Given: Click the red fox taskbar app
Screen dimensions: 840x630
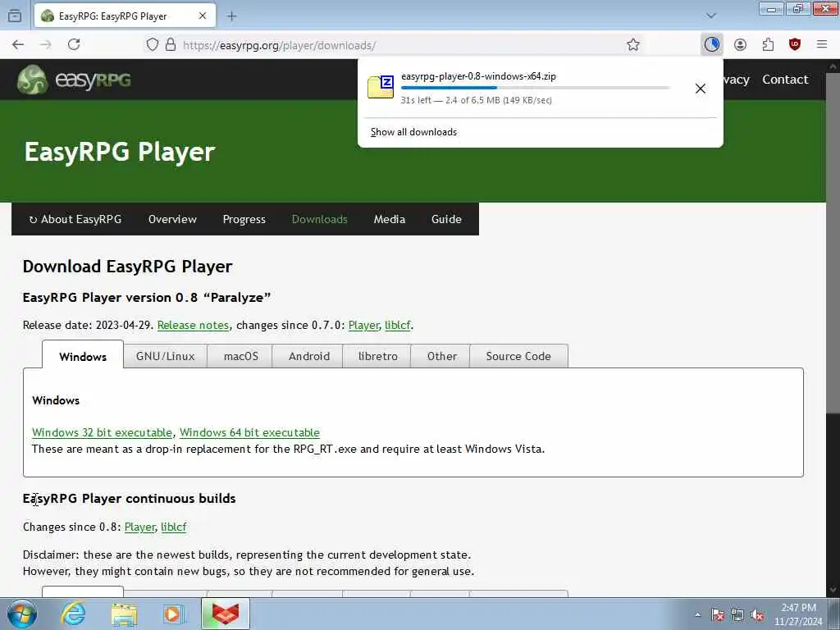Looking at the screenshot, I should [x=225, y=614].
